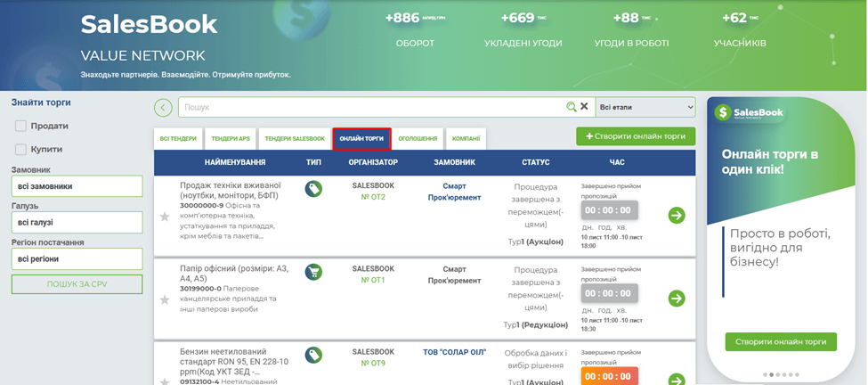Screen dimensions: 868x385
Task: Favorite the office paper listing with star
Action: tap(165, 300)
